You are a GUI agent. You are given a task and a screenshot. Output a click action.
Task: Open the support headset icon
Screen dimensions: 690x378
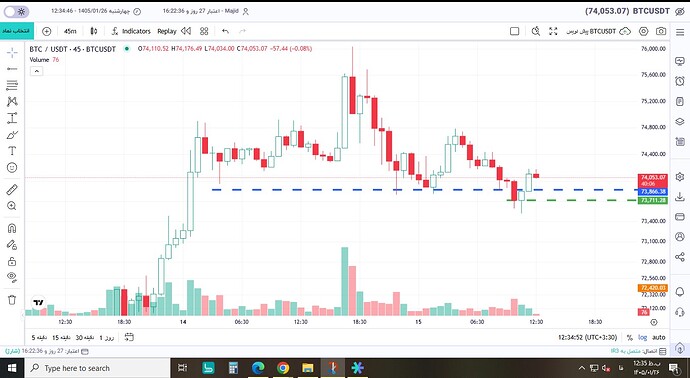[680, 312]
